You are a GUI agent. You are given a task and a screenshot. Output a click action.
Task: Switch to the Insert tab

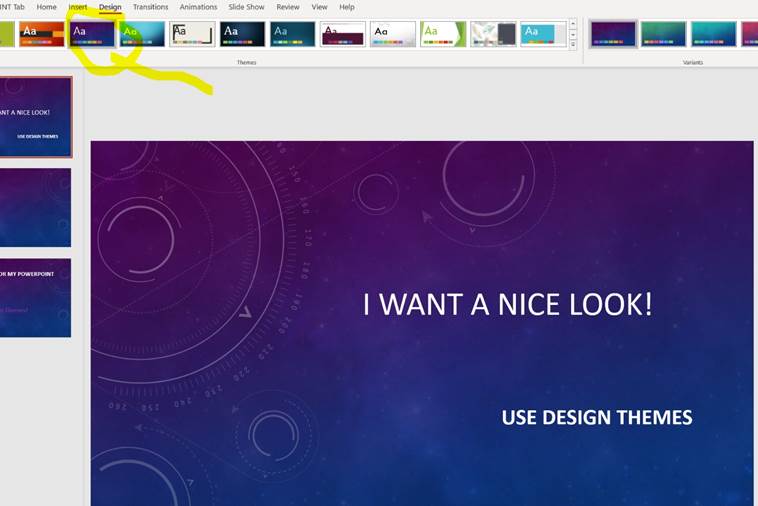(78, 7)
